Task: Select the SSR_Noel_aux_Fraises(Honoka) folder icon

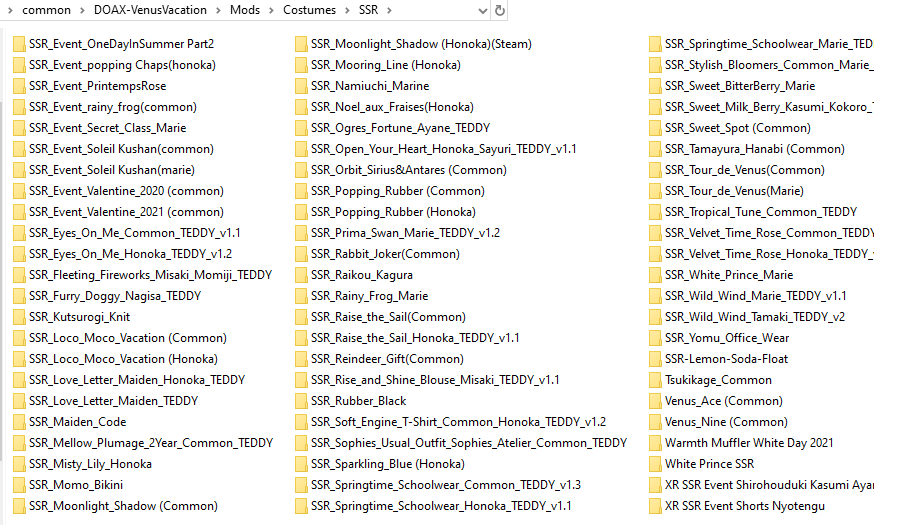Action: 301,107
